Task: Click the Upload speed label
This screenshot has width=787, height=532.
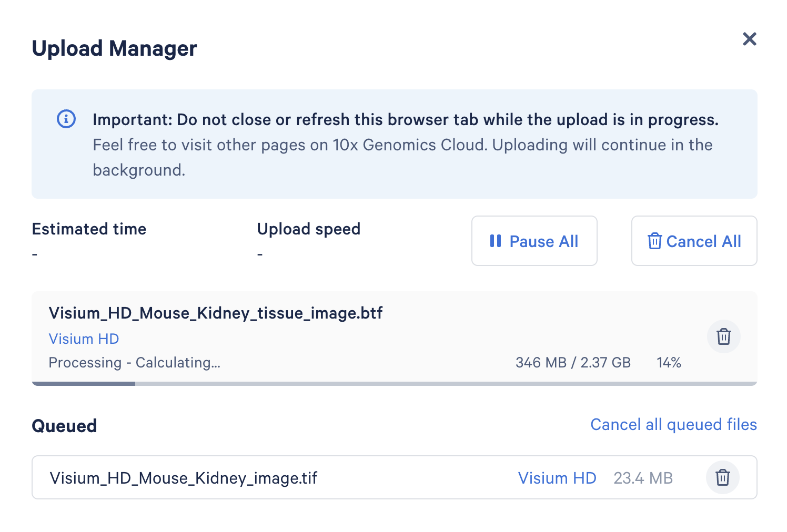Action: pos(308,229)
